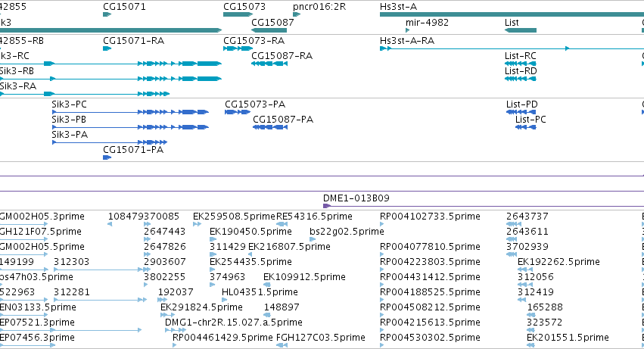Select the mir-4982 small arrow marker
The height and width of the screenshot is (349, 644).
407,30
